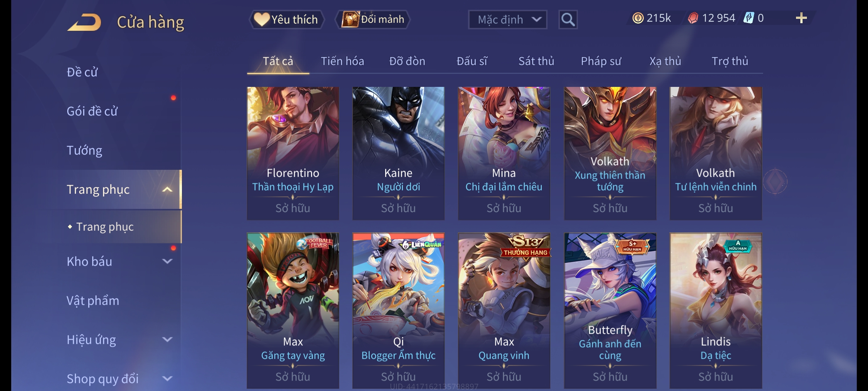Open Đổi mảnh fragment exchange chest
Screen dimensions: 868x391
coord(373,20)
